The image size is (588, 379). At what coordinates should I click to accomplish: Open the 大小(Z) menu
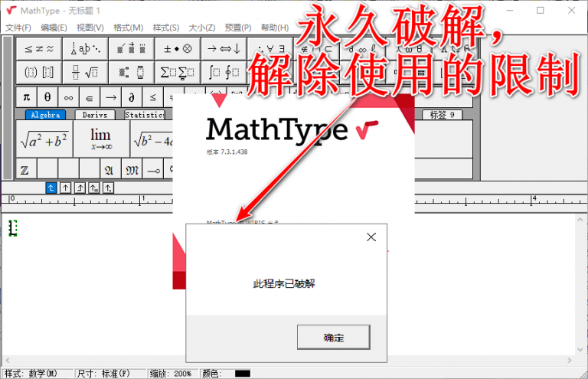pos(202,28)
